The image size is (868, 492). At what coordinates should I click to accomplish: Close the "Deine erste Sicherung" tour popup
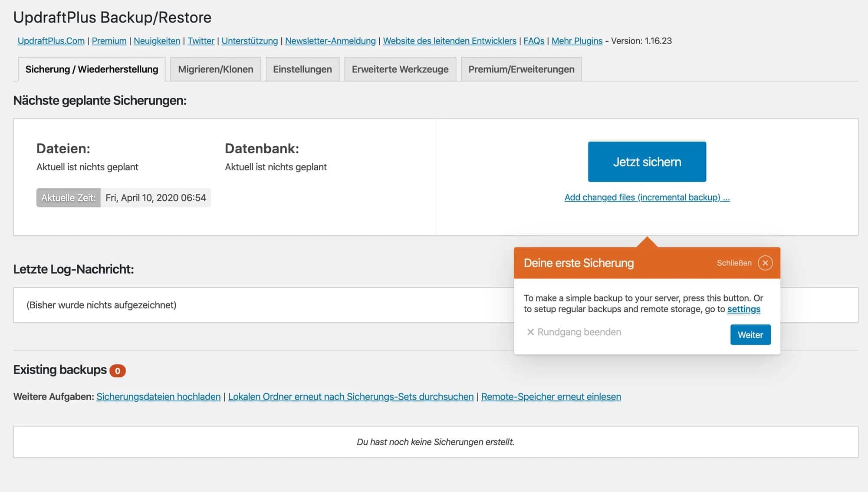(x=766, y=263)
